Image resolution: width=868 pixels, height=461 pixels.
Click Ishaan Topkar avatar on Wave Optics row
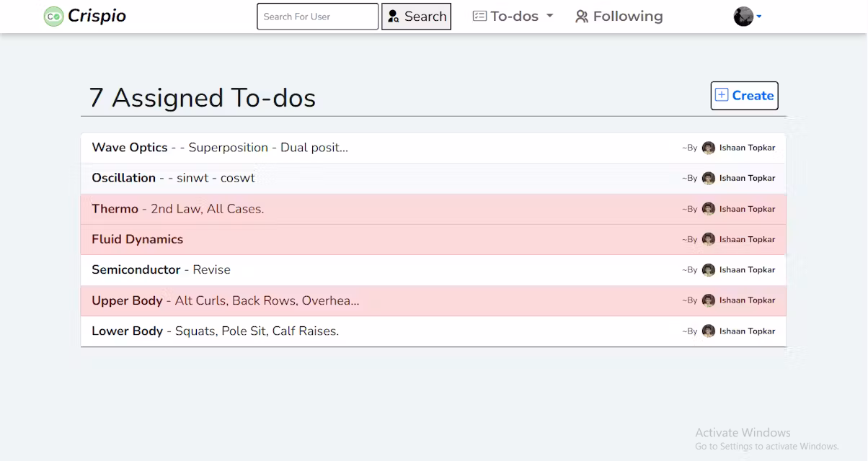tap(709, 148)
